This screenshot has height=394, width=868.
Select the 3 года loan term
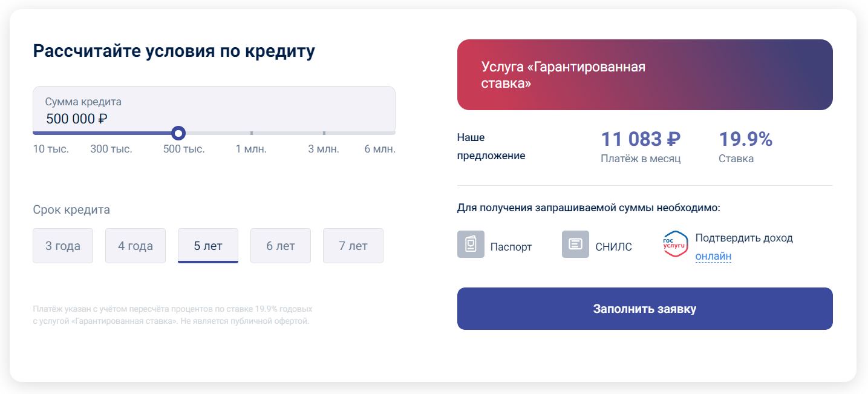click(x=63, y=246)
